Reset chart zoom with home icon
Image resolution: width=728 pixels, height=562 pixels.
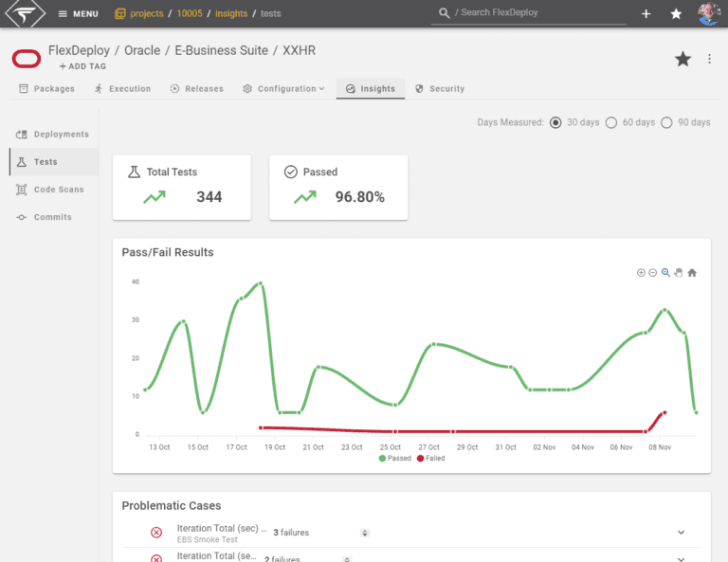point(692,272)
